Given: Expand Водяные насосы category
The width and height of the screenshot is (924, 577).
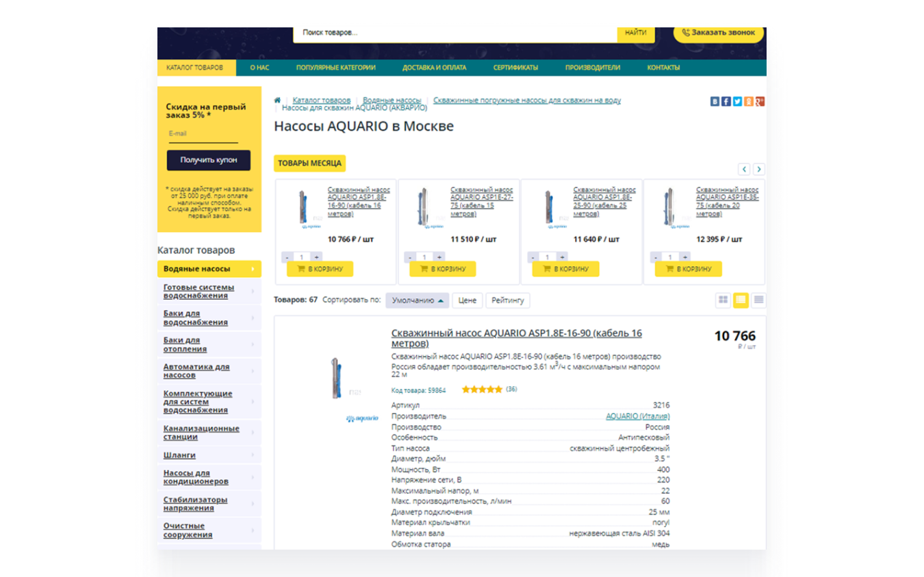Looking at the screenshot, I should coord(209,269).
